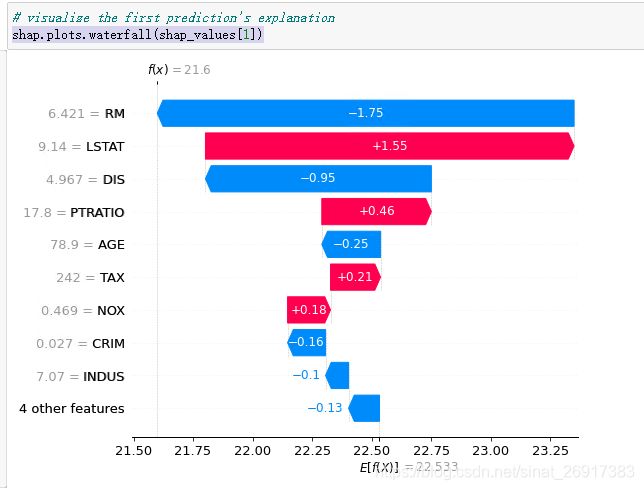Viewport: 644px width, 490px height.
Task: Click the blue 4 other features bar
Action: click(364, 408)
